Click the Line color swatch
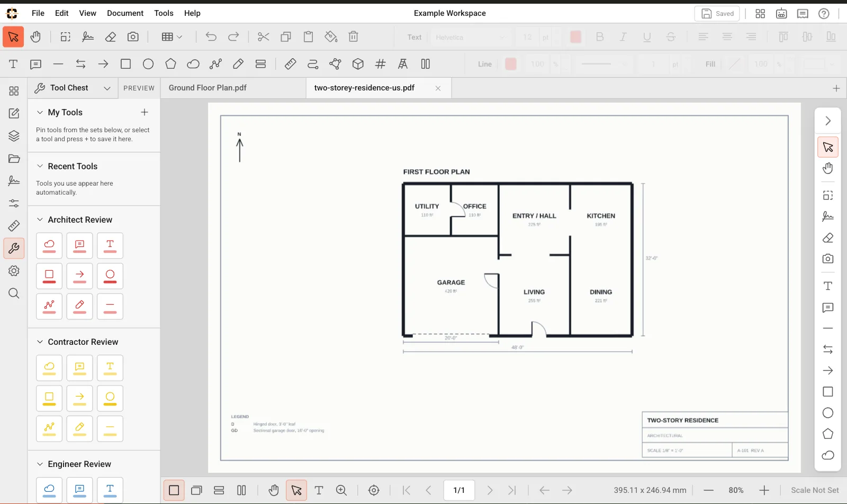 (x=511, y=64)
